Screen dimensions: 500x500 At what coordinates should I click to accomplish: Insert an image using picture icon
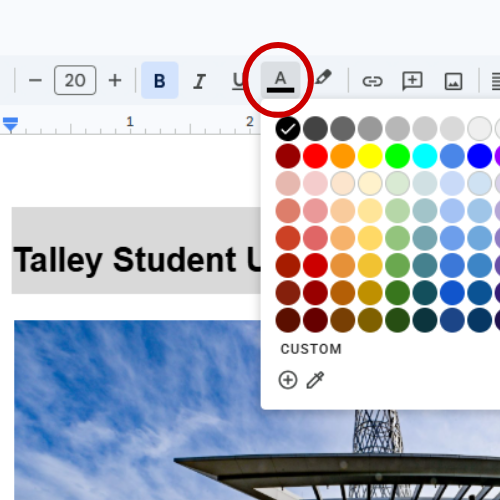[x=453, y=81]
